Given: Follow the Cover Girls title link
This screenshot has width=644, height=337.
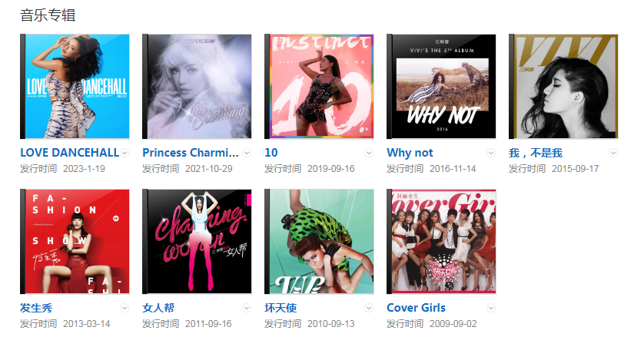Looking at the screenshot, I should [416, 308].
